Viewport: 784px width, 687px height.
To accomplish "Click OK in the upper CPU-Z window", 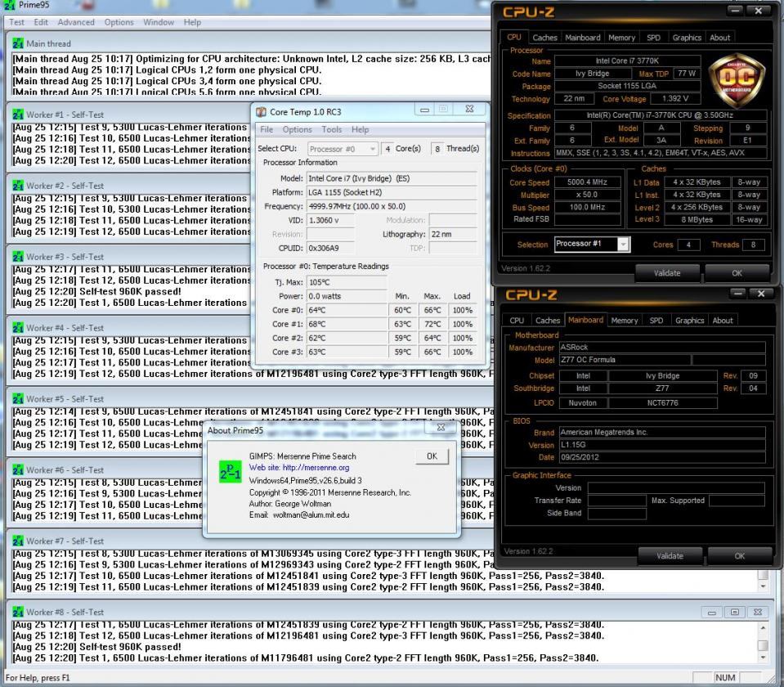I will [x=737, y=273].
